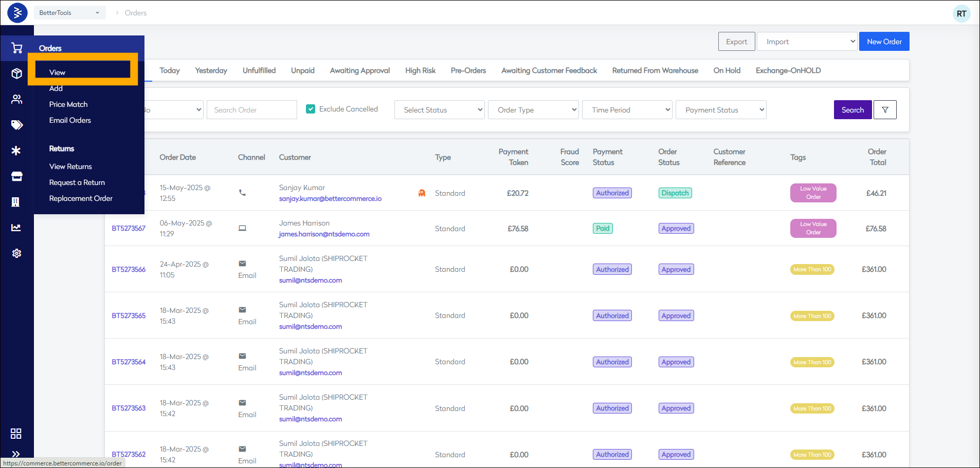Open the Payment Status dropdown
This screenshot has width=980, height=468.
(x=721, y=110)
